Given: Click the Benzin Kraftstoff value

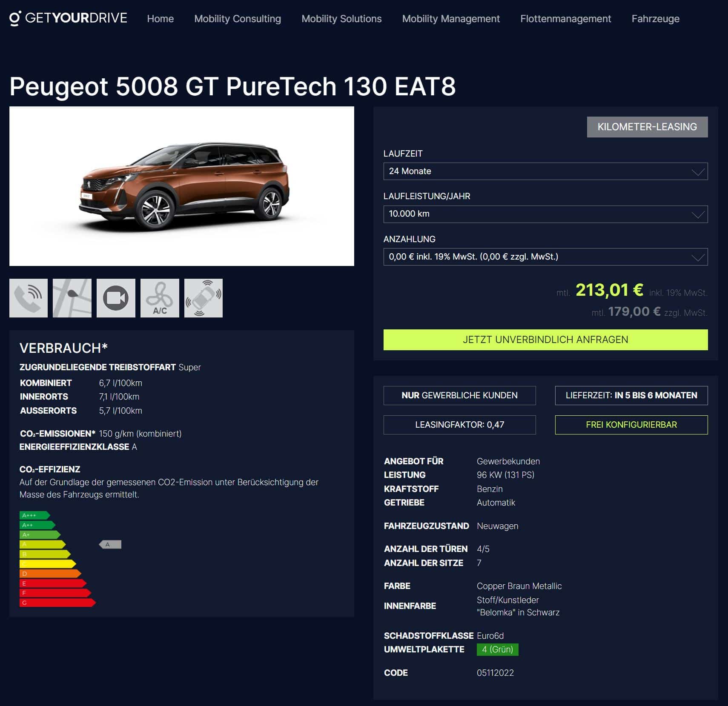Looking at the screenshot, I should click(490, 489).
